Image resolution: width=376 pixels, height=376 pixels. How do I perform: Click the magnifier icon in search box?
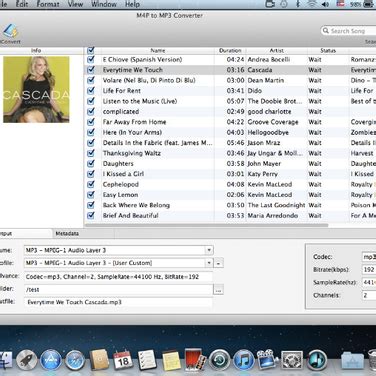[x=326, y=31]
